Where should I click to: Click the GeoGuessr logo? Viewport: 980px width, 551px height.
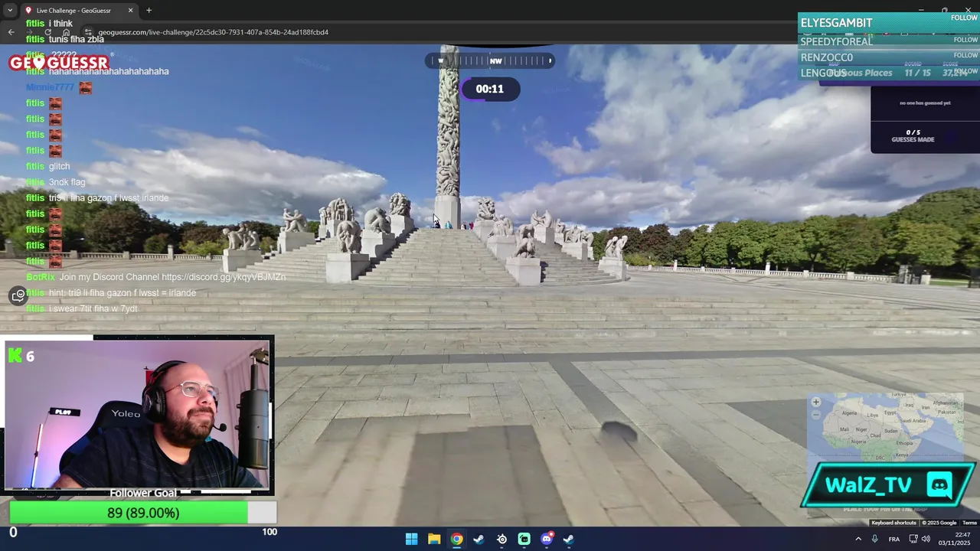pyautogui.click(x=59, y=62)
